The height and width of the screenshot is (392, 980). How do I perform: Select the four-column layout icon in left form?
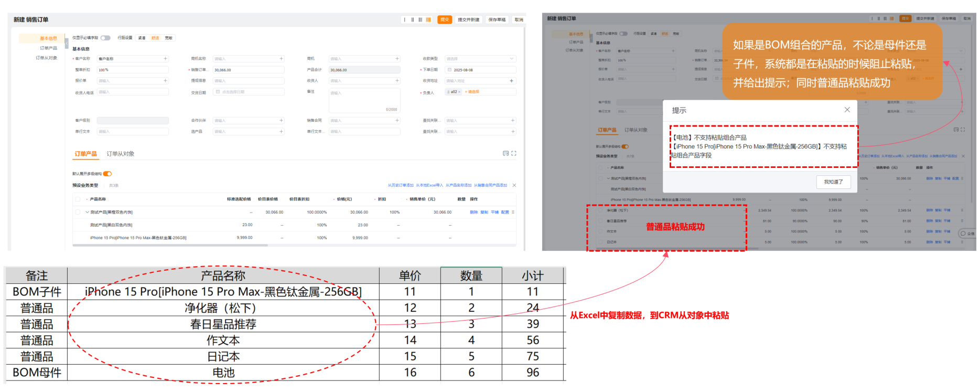coord(428,20)
